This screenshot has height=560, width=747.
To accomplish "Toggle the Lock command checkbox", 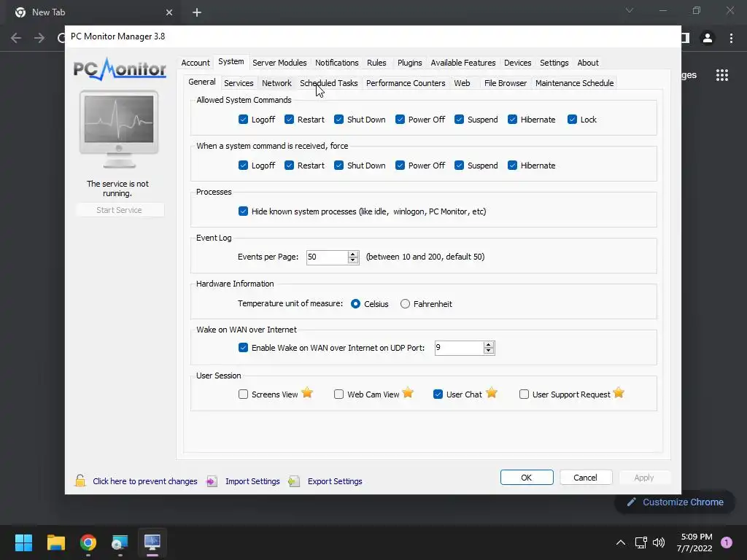I will tap(572, 120).
